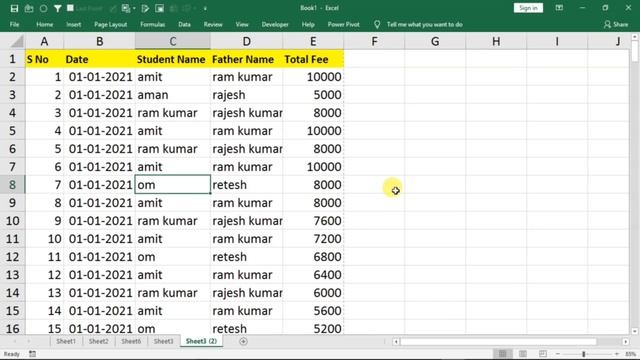Click the Father Name header cell

(247, 59)
